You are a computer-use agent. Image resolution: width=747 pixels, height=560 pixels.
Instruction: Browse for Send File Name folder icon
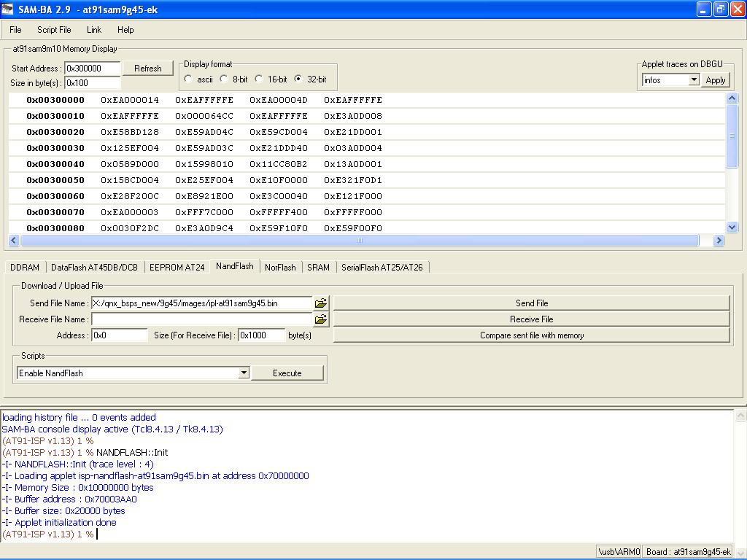(321, 303)
